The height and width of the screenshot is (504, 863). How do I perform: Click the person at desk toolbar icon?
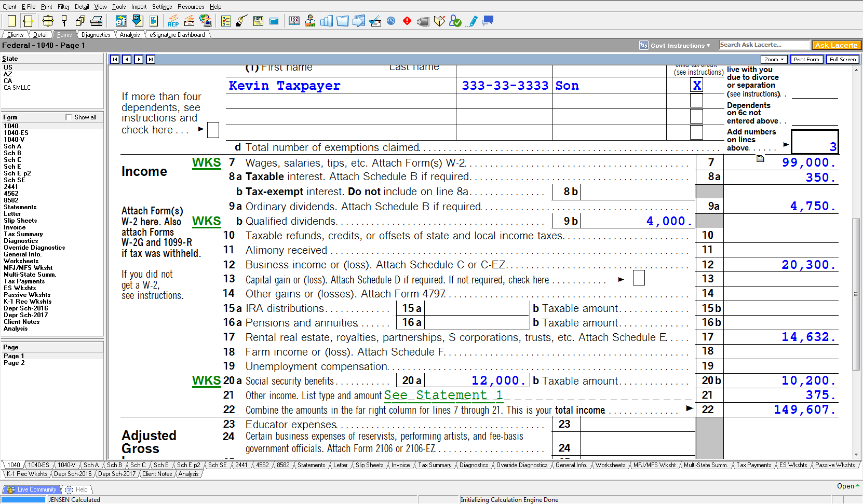point(311,21)
